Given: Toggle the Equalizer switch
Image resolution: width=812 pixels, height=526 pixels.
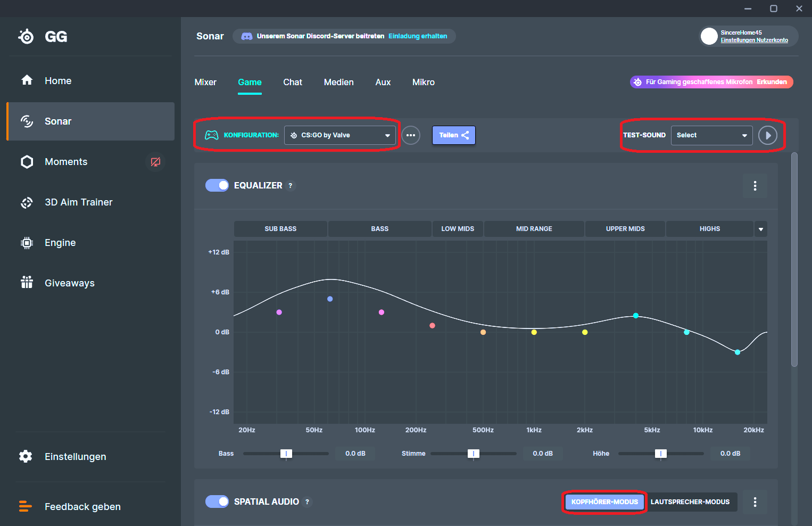Looking at the screenshot, I should (x=217, y=185).
